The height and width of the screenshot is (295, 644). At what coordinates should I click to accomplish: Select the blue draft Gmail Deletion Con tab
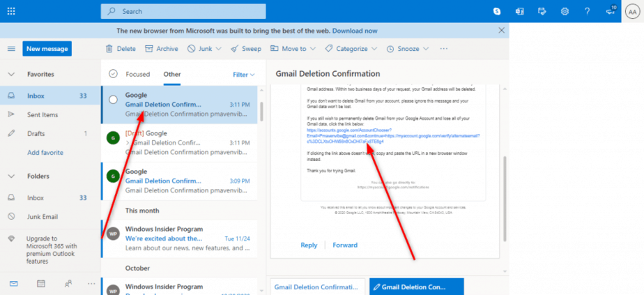point(417,287)
